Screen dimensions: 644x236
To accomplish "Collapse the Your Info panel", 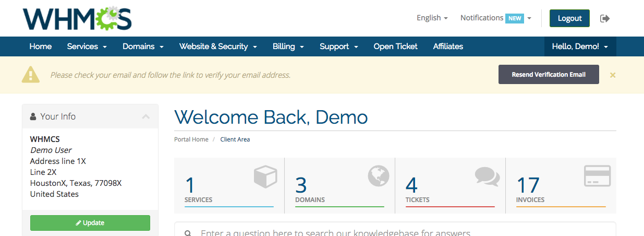I will pos(146,116).
